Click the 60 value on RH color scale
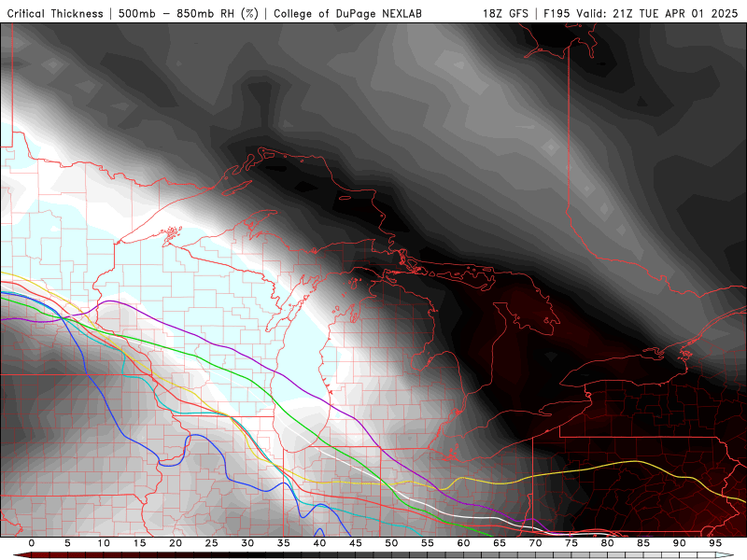 (463, 543)
